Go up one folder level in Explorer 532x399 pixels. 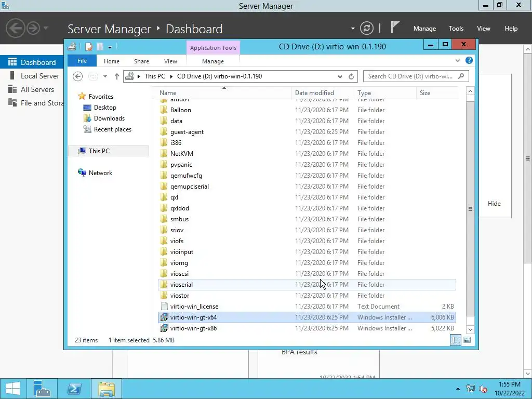pos(117,76)
